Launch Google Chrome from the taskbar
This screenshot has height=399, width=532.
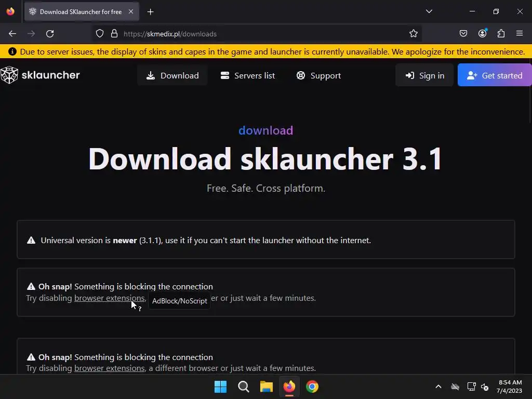(x=312, y=387)
